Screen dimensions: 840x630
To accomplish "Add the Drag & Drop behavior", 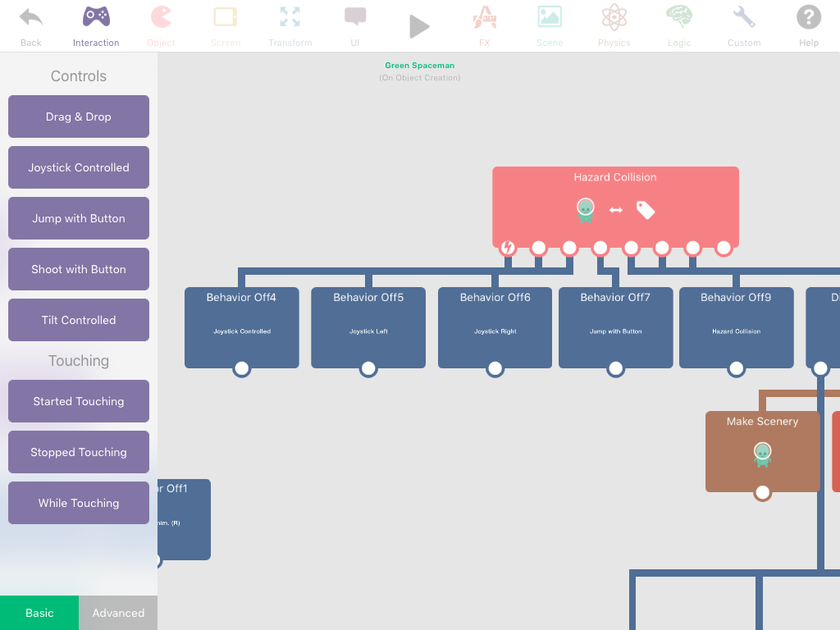I will (79, 116).
